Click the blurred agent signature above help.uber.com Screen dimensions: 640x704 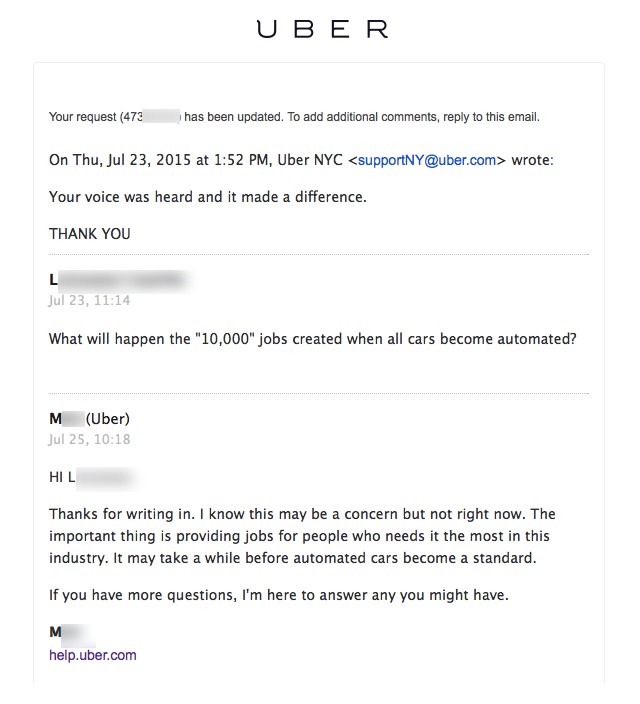tap(68, 632)
